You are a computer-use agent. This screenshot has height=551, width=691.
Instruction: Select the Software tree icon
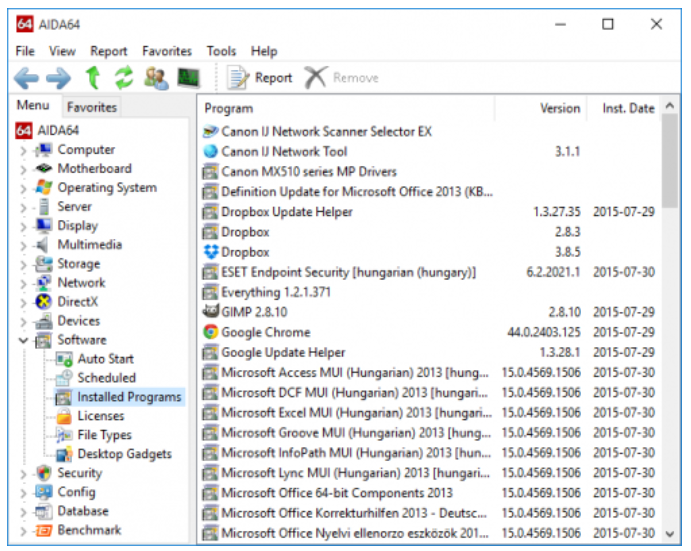[x=44, y=340]
